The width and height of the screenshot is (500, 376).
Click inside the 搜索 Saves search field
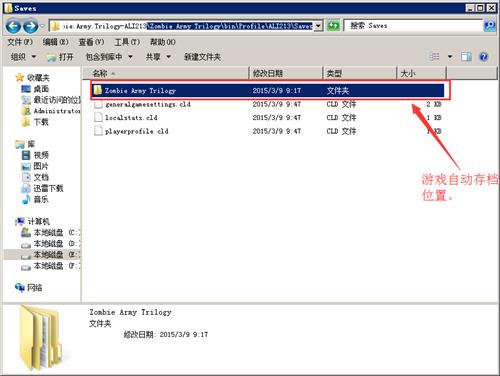point(413,26)
